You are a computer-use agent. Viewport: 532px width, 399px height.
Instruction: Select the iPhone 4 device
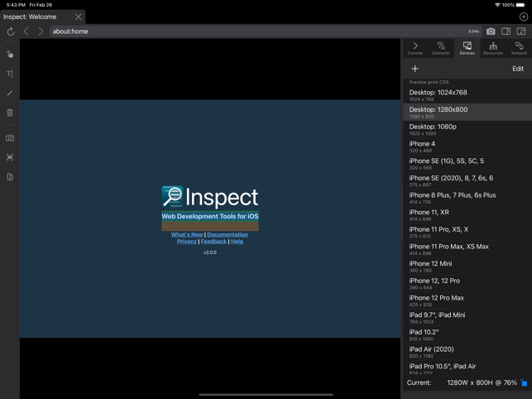tap(467, 147)
